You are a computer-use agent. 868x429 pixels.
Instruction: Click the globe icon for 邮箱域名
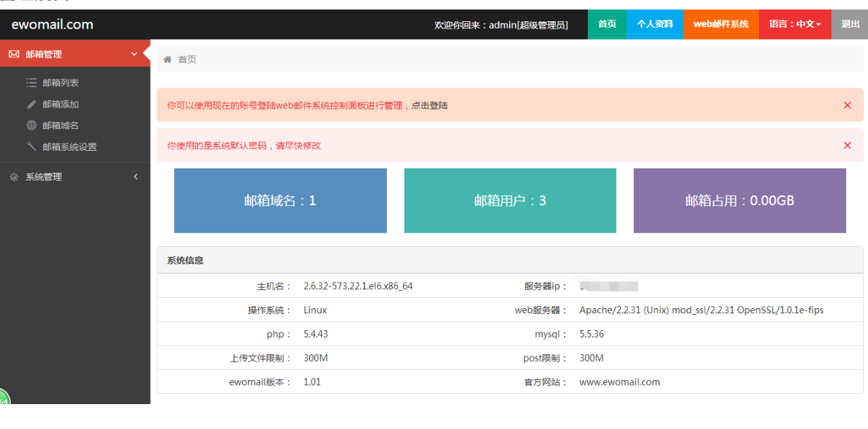(31, 125)
